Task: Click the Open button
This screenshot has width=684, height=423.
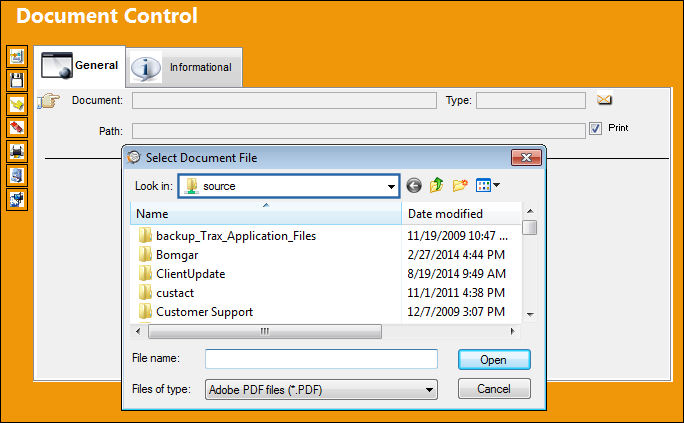Action: tap(494, 360)
